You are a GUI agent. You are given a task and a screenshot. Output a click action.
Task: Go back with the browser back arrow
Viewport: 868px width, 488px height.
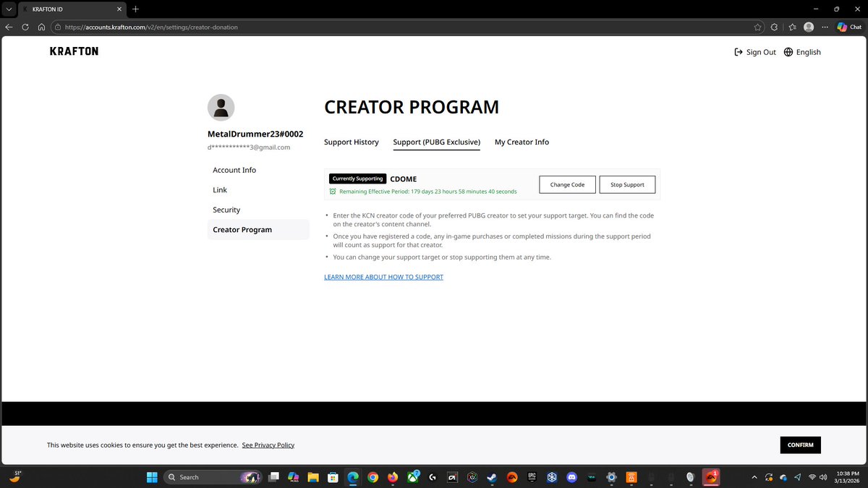(x=9, y=27)
